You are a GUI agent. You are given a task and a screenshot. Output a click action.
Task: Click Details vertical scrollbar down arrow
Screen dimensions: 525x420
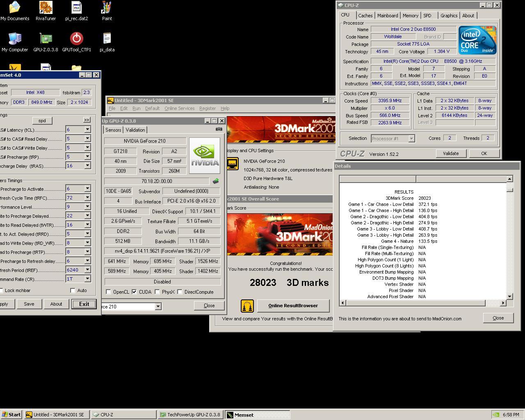pyautogui.click(x=509, y=296)
